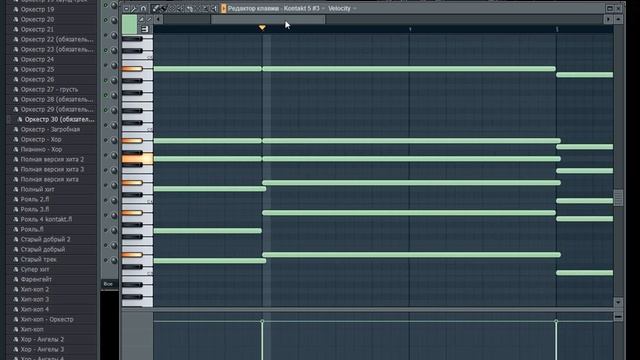Viewport: 640px width, 360px height.
Task: Select 'Оркестр - Загробная' in browser
Action: click(50, 129)
